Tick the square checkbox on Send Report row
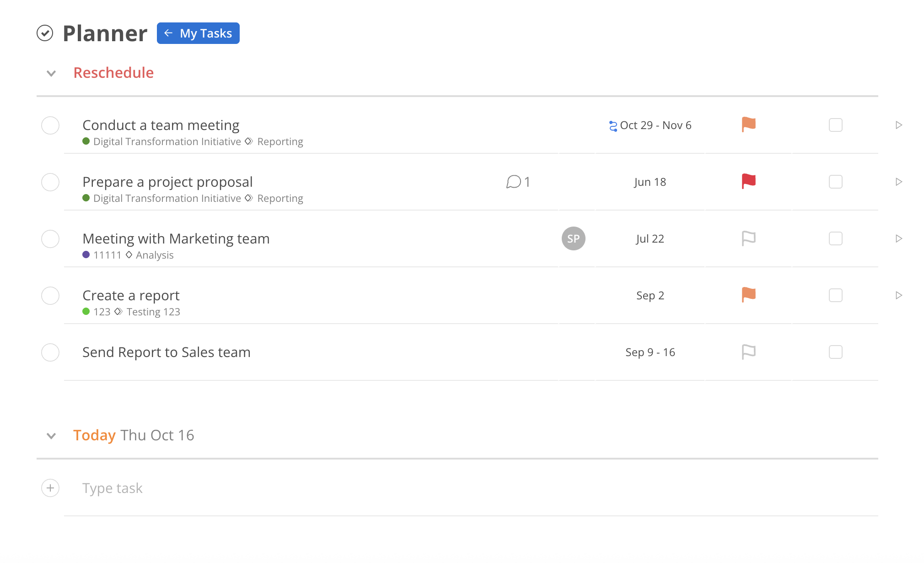Screen dimensions: 924x563 (x=835, y=352)
